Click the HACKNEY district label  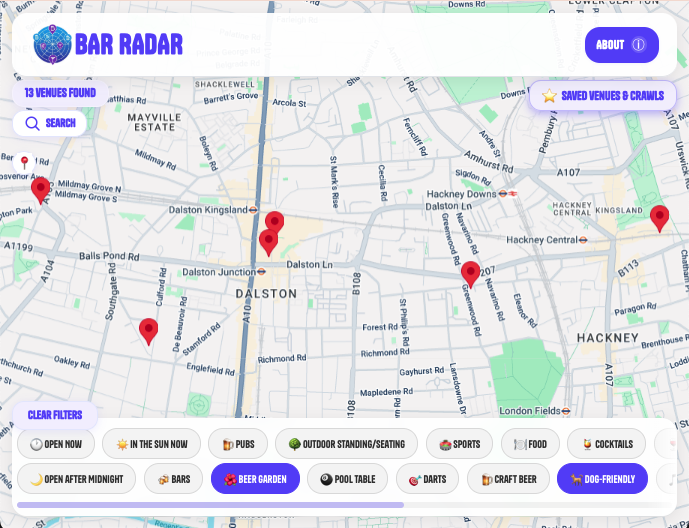pyautogui.click(x=608, y=338)
